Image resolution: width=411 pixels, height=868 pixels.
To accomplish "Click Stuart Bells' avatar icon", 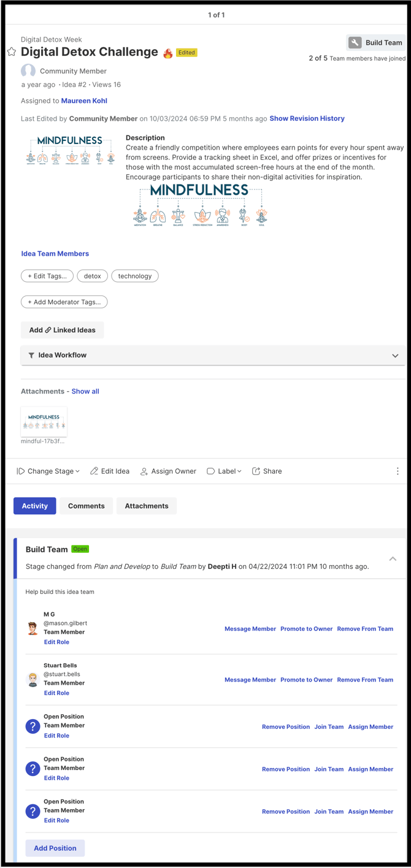I will click(x=33, y=679).
